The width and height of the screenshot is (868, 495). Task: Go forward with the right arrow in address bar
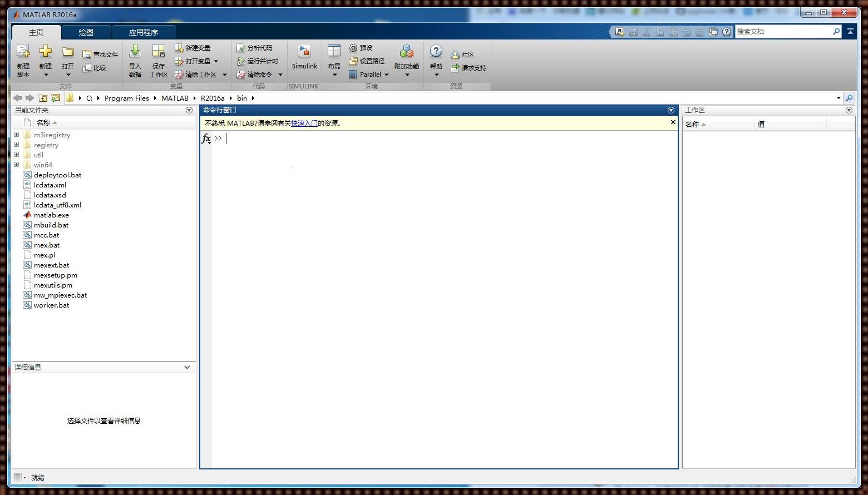[30, 98]
